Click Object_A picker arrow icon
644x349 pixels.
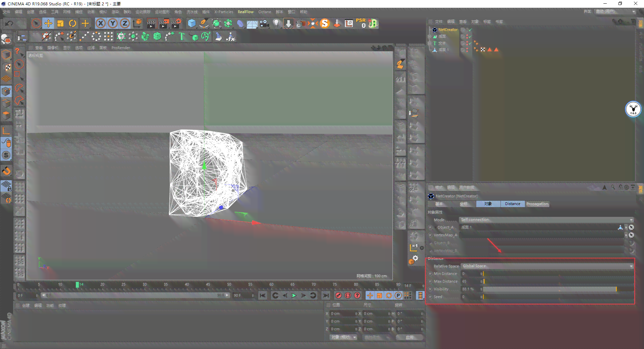[631, 227]
